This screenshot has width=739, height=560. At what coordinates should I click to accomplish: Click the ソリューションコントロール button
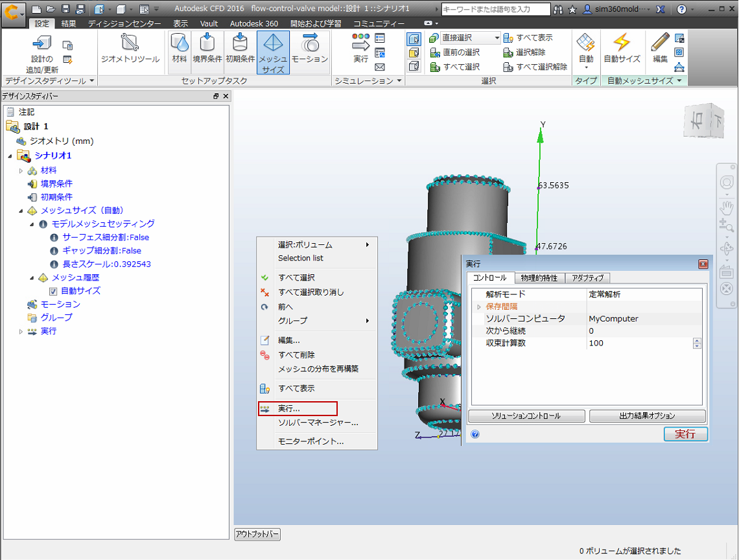click(526, 415)
